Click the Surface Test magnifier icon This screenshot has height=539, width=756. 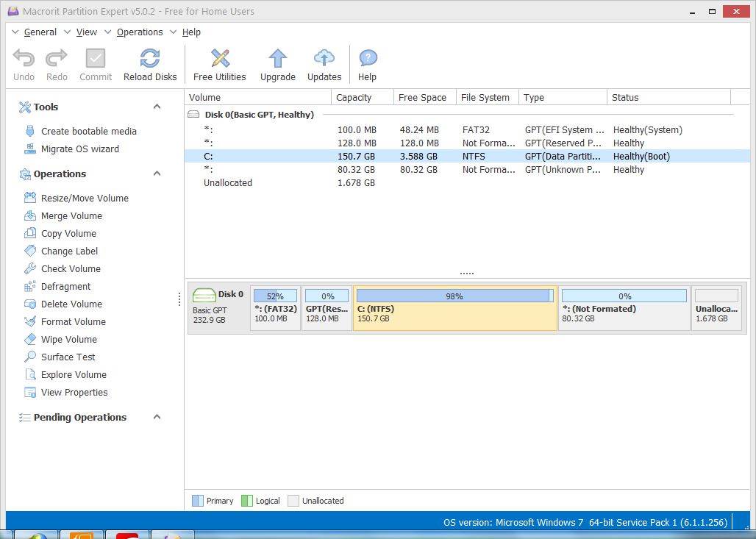[30, 357]
